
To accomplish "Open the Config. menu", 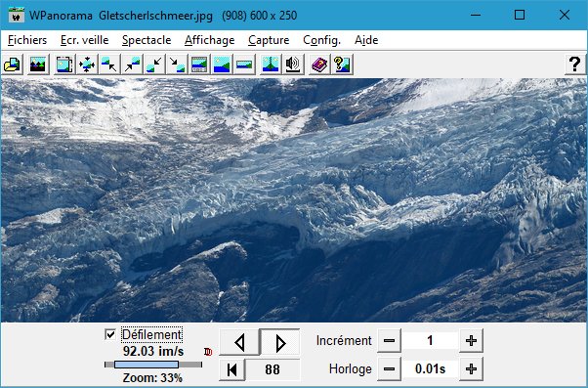I will [321, 40].
